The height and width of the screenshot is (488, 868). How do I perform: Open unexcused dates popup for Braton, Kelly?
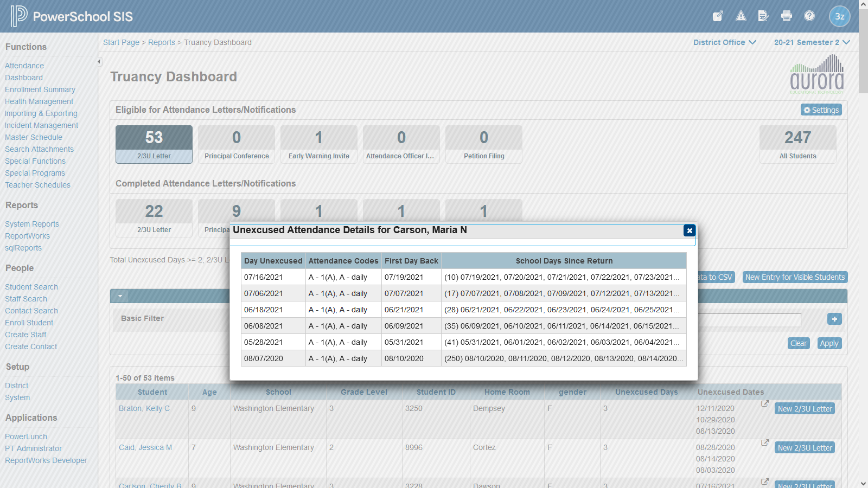(764, 403)
